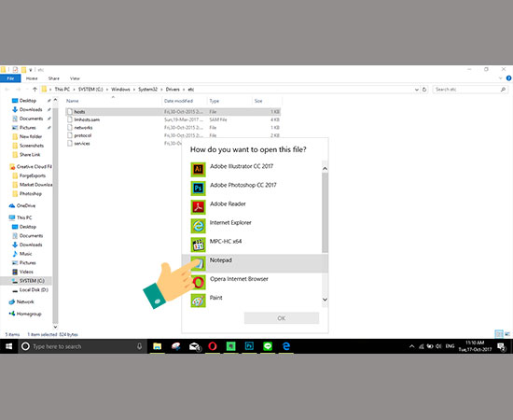Open Network in the navigation pane

click(25, 301)
